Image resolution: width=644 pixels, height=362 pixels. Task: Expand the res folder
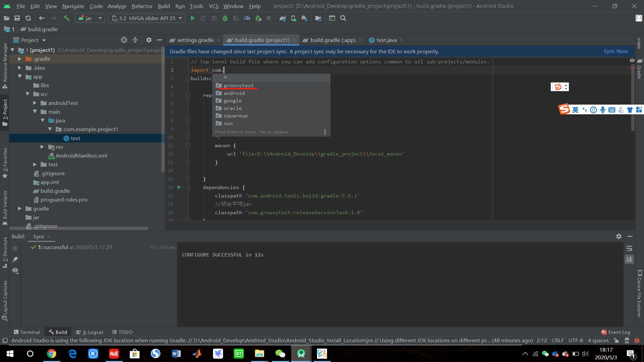click(42, 147)
